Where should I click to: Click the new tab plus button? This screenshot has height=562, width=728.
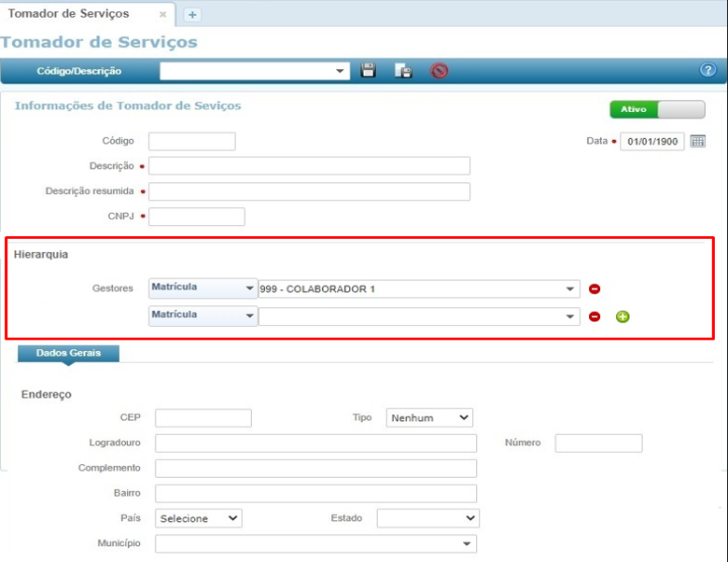coord(192,15)
